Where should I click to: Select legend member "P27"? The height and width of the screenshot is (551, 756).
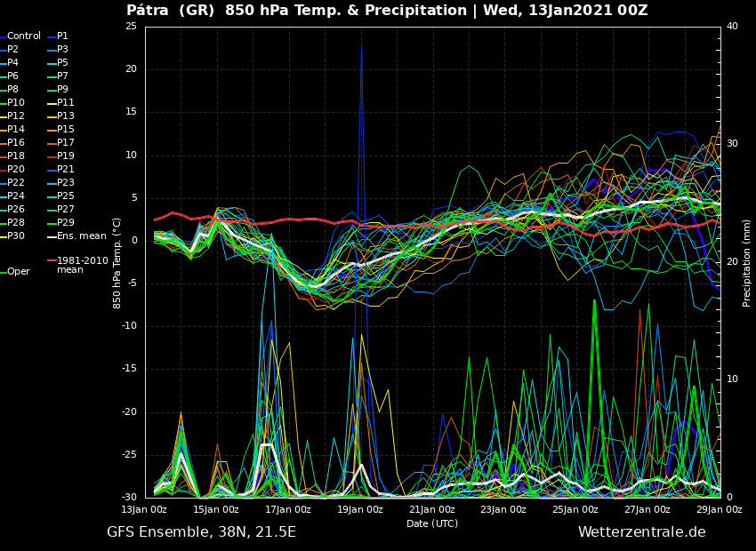click(61, 209)
